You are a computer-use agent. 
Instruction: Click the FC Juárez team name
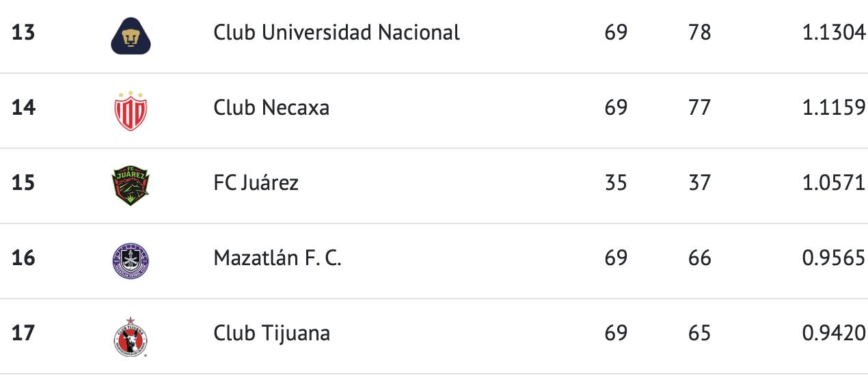pyautogui.click(x=256, y=183)
